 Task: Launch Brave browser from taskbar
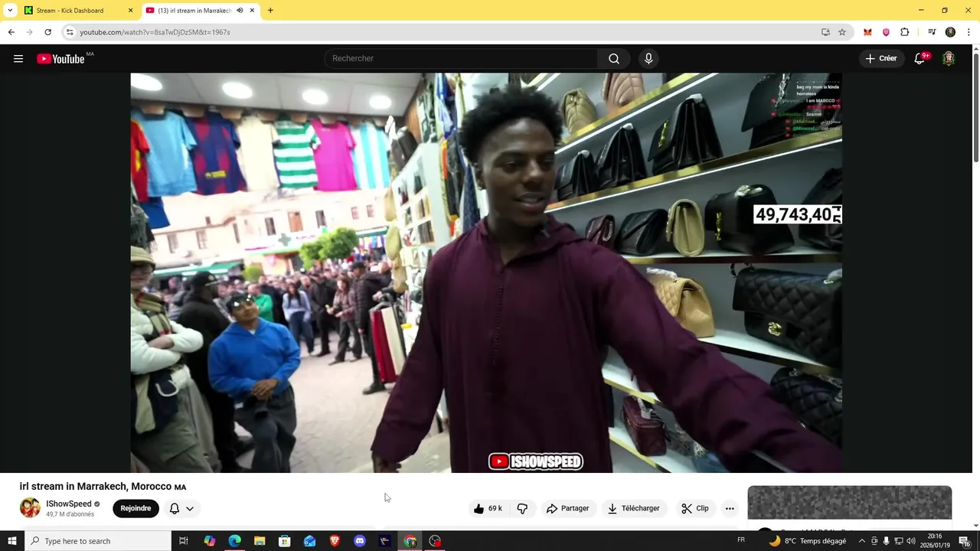335,541
